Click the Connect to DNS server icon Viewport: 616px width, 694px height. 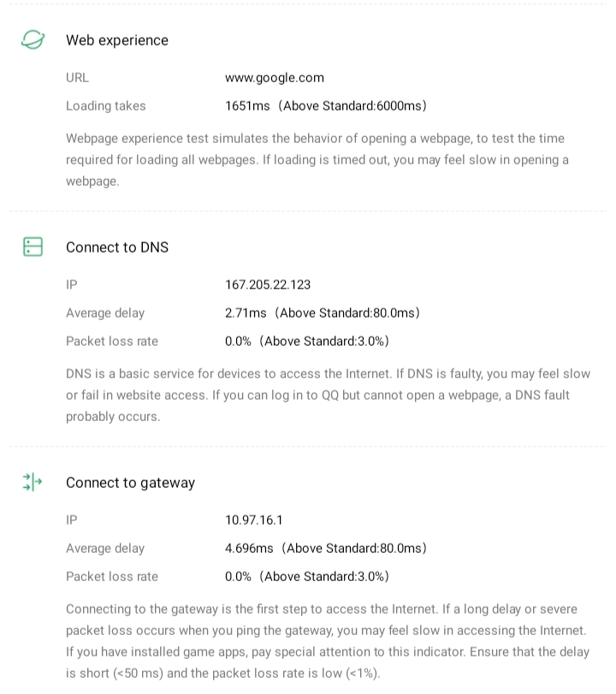[33, 247]
